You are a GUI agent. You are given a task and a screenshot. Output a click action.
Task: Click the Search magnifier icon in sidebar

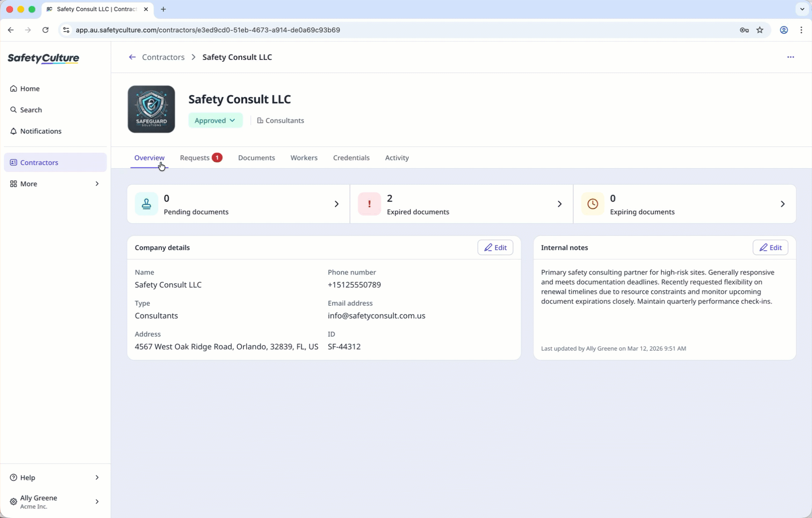pos(14,110)
